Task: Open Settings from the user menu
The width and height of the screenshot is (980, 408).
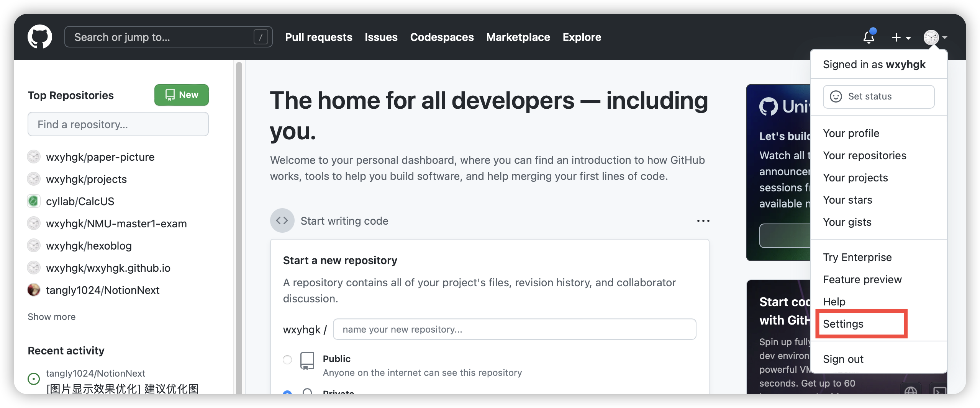Action: click(x=878, y=324)
